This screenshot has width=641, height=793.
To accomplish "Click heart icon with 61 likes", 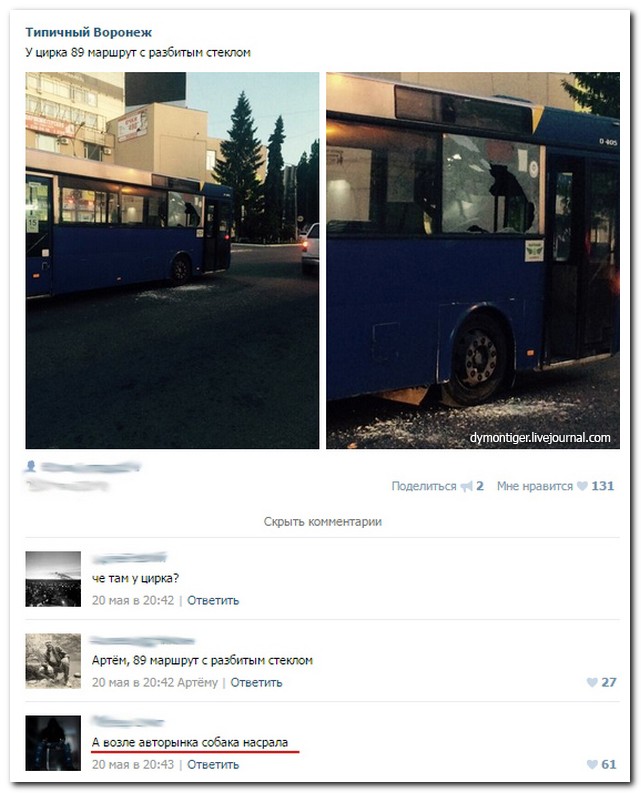I will point(592,764).
